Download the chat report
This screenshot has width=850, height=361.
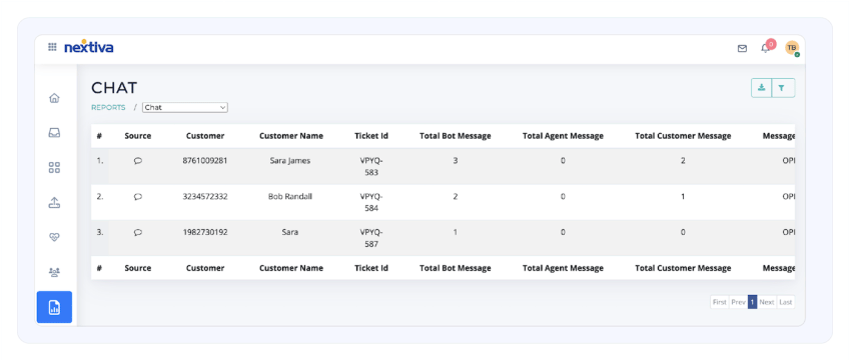[761, 88]
